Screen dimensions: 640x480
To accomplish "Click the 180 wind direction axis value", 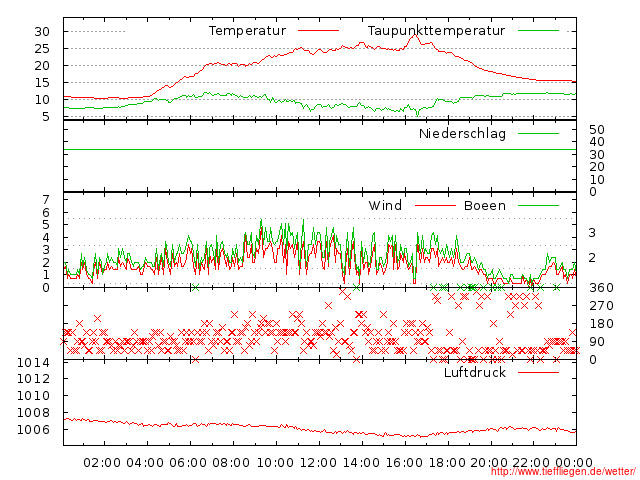I will [601, 324].
